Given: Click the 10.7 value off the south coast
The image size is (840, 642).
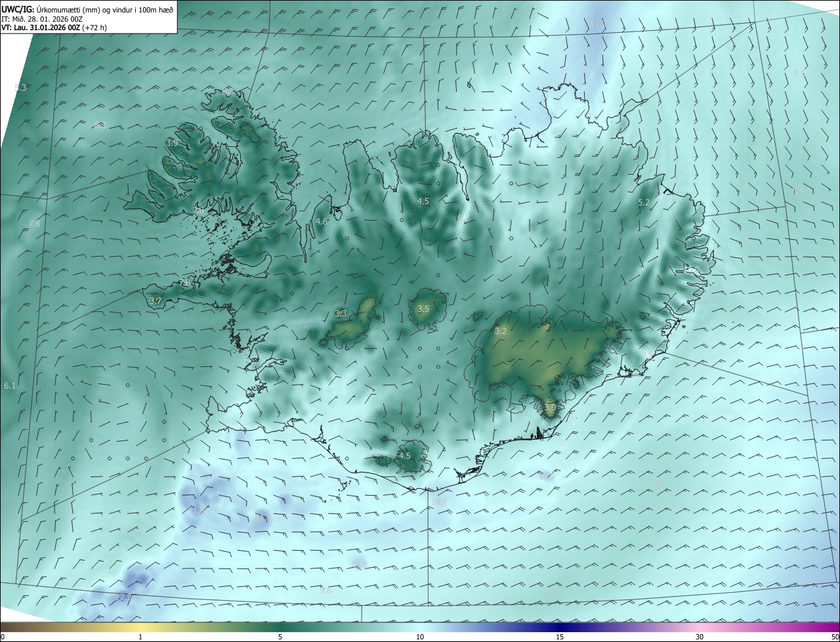Looking at the screenshot, I should point(439,502).
